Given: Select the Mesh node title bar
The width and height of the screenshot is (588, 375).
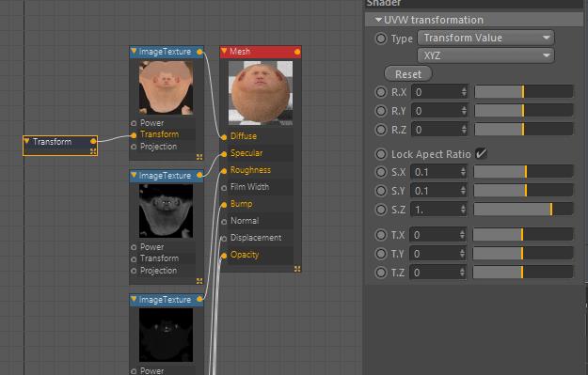Looking at the screenshot, I should [x=261, y=52].
